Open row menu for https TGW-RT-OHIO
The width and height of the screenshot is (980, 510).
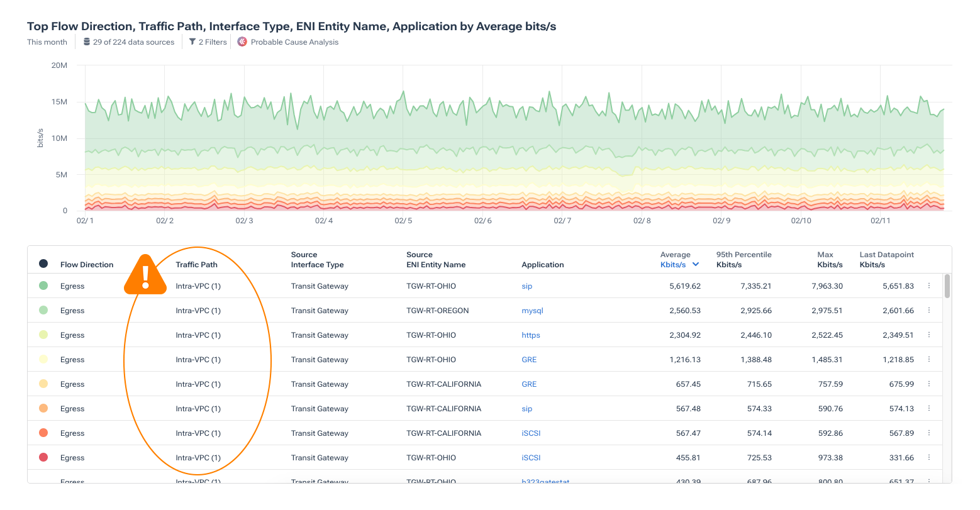coord(929,335)
